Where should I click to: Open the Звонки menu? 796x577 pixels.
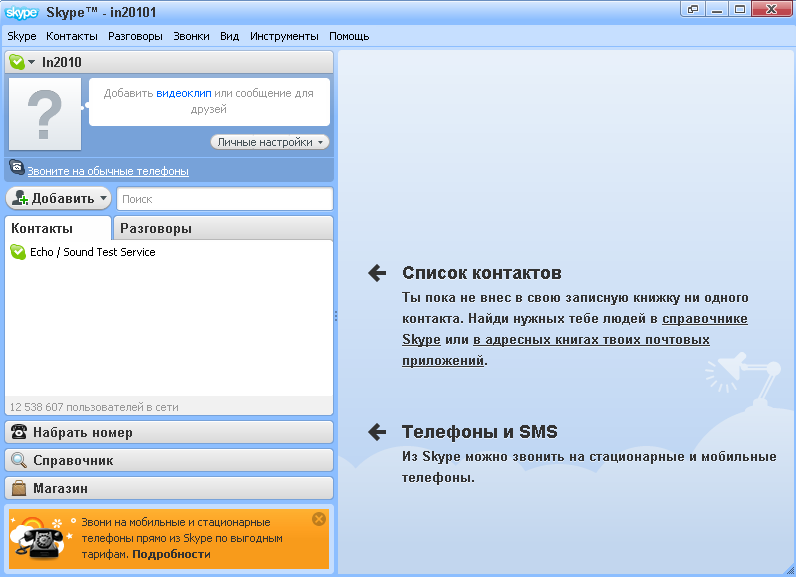coord(191,37)
